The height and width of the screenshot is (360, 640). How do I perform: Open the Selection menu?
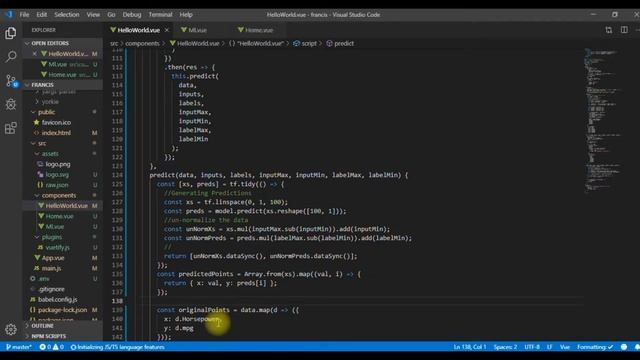tap(67, 15)
